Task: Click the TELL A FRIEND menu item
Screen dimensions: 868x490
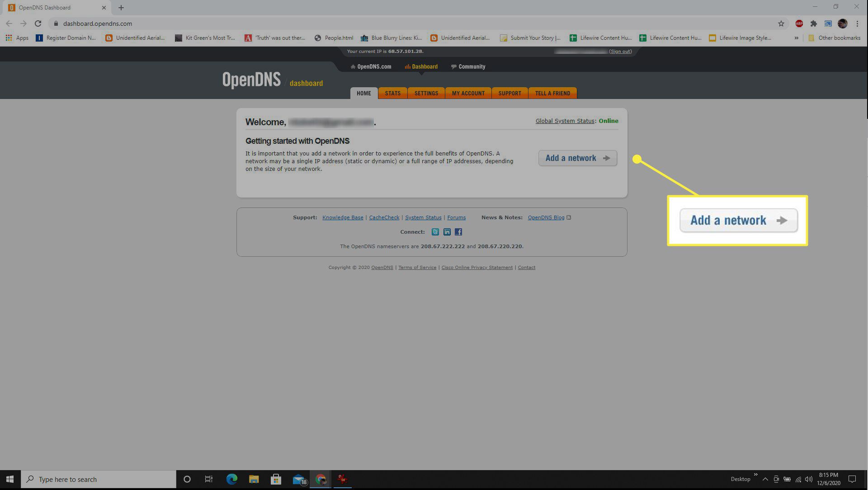Action: tap(552, 93)
